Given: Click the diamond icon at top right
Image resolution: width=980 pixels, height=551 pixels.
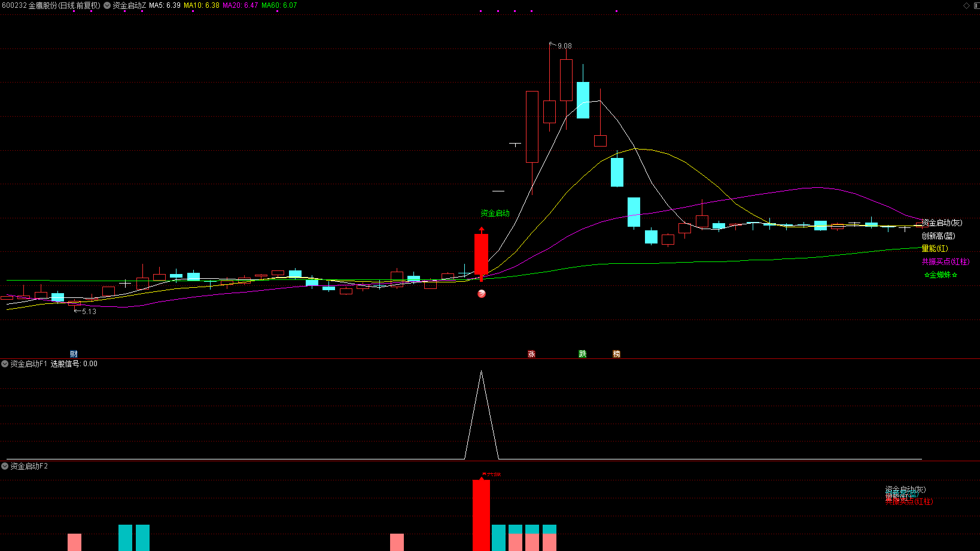Looking at the screenshot, I should click(x=966, y=5).
